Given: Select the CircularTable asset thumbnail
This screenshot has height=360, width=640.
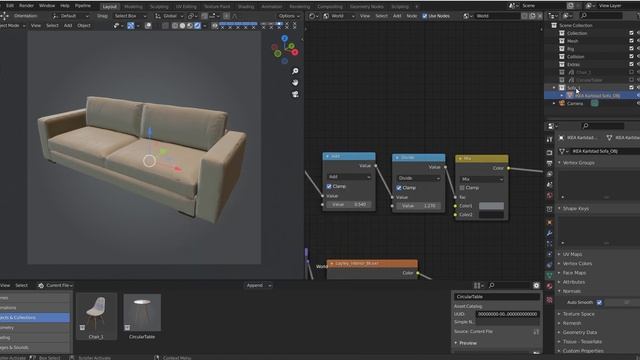Looking at the screenshot, I should (142, 316).
